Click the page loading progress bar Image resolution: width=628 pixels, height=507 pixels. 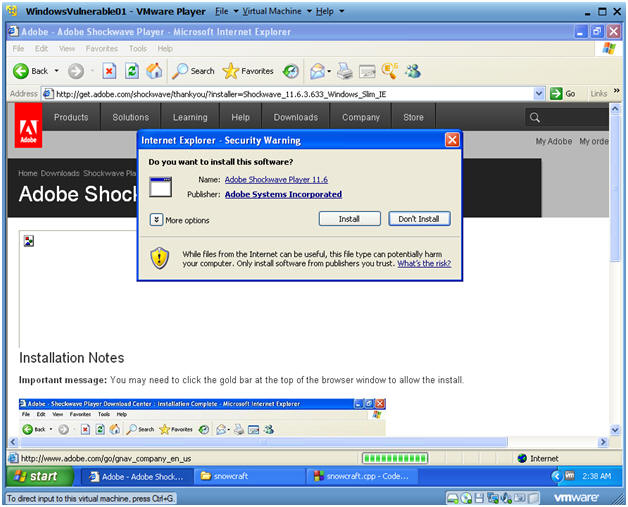pyautogui.click(x=395, y=458)
